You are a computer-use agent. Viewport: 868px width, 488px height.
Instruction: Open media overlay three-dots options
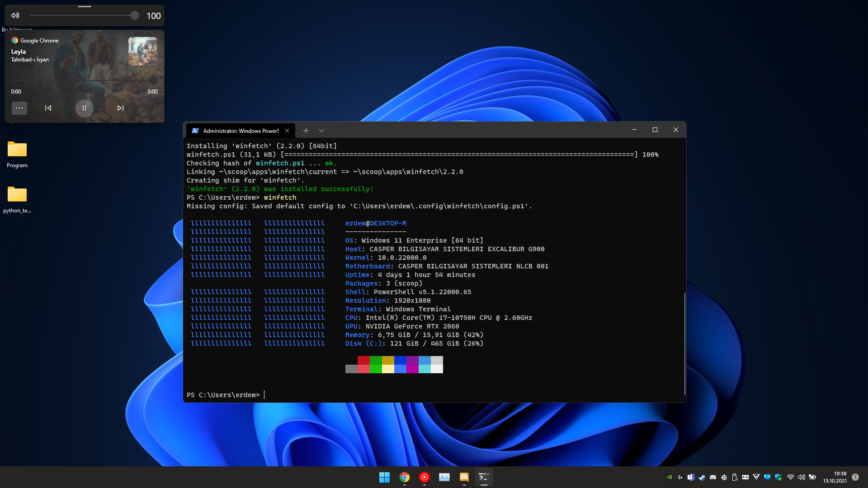(x=19, y=108)
